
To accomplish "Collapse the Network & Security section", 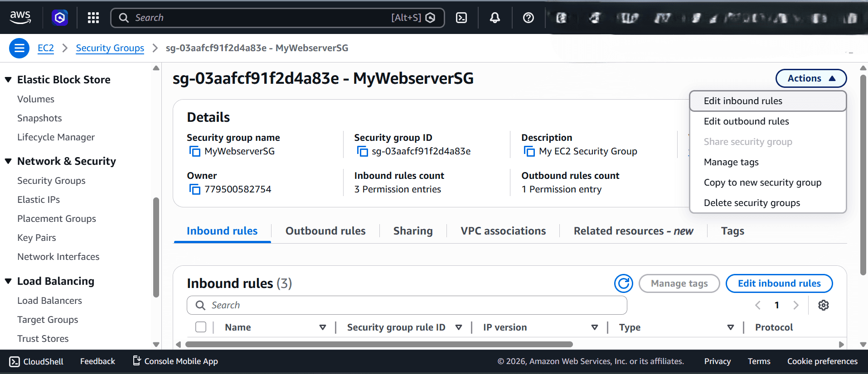I will [x=8, y=161].
